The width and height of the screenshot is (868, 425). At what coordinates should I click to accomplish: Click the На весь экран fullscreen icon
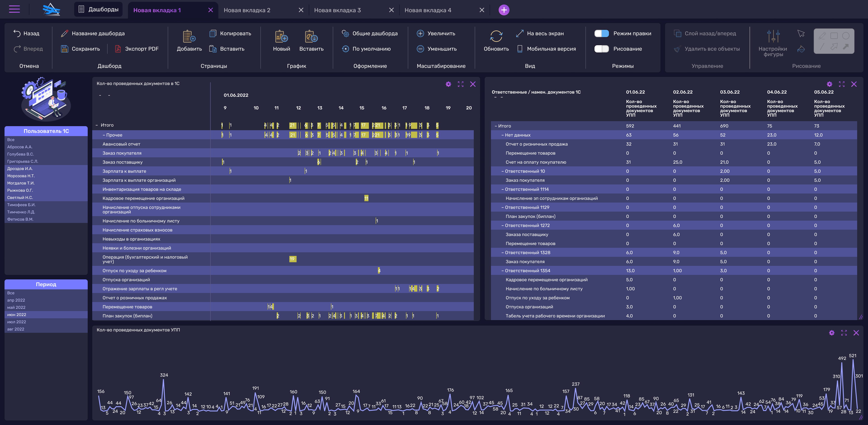coord(520,33)
